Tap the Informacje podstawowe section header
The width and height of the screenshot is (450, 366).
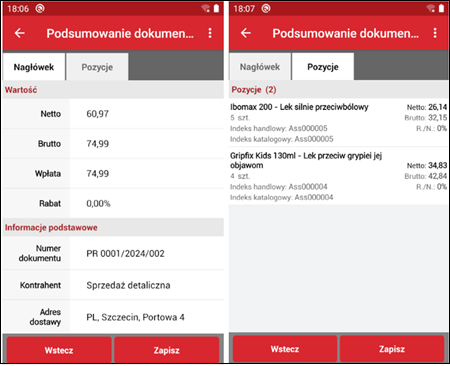point(113,228)
